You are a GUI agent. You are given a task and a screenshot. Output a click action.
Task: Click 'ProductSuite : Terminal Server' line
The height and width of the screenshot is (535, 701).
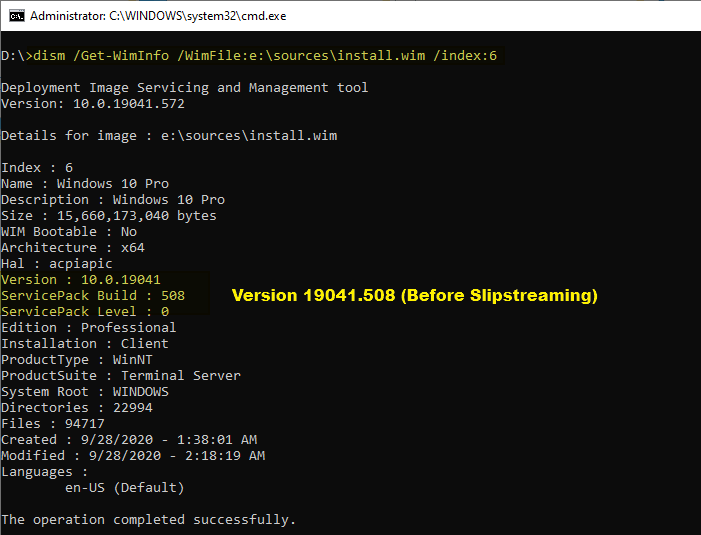121,375
